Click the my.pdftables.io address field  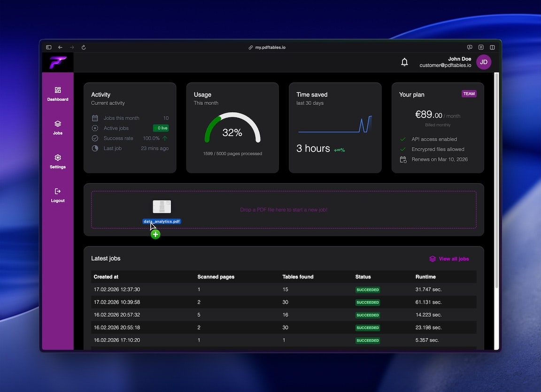(x=267, y=47)
